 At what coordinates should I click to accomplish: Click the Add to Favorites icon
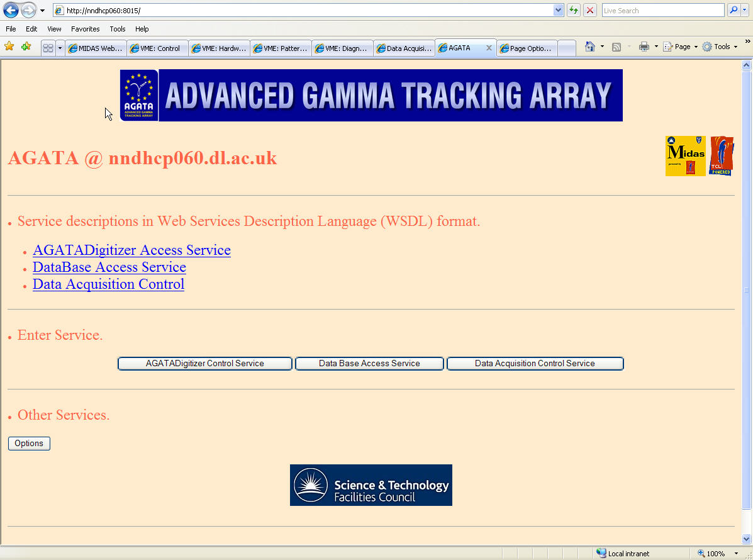tap(26, 46)
